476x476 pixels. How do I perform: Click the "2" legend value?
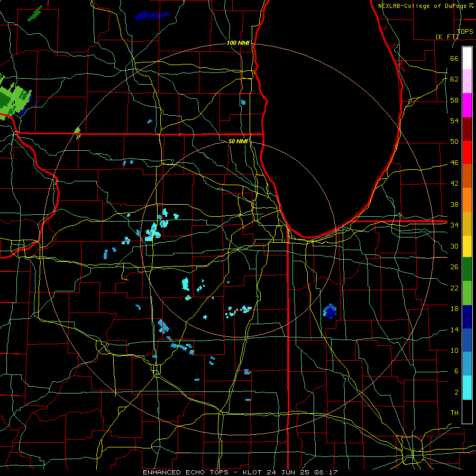point(456,392)
